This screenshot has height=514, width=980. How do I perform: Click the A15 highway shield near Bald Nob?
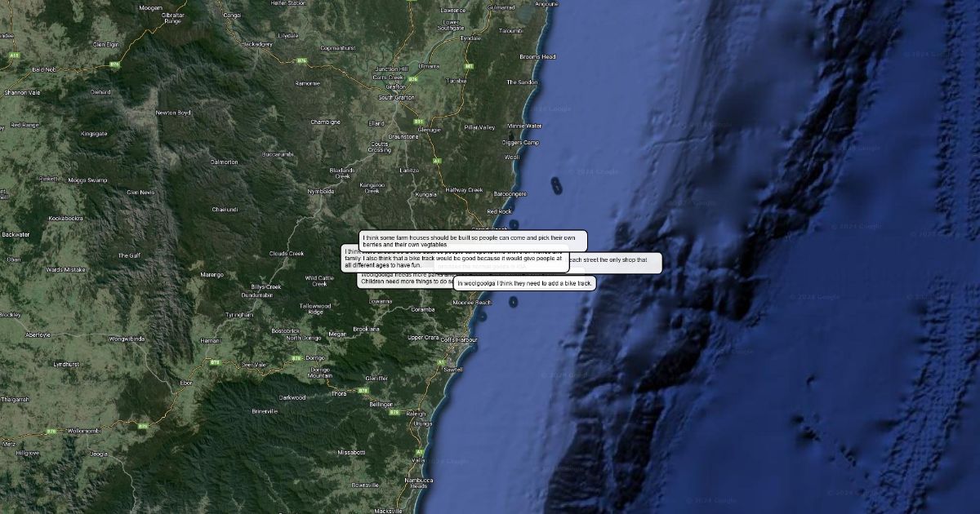point(14,55)
